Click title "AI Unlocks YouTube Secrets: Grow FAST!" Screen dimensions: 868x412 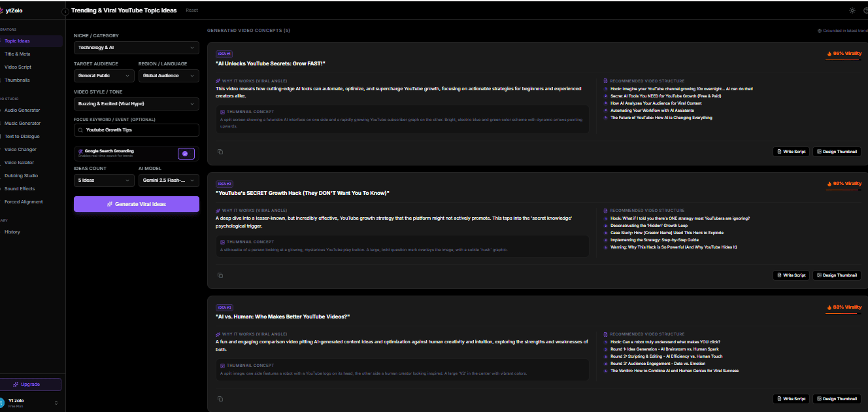pos(271,63)
